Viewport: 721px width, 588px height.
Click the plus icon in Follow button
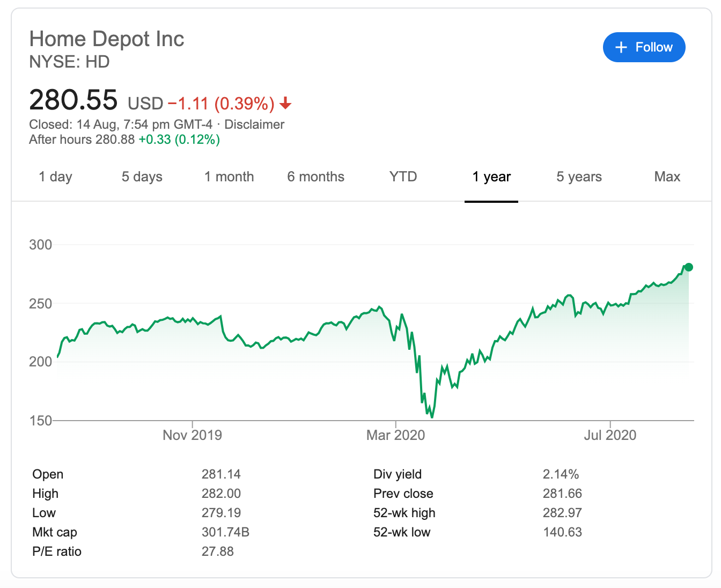(621, 47)
